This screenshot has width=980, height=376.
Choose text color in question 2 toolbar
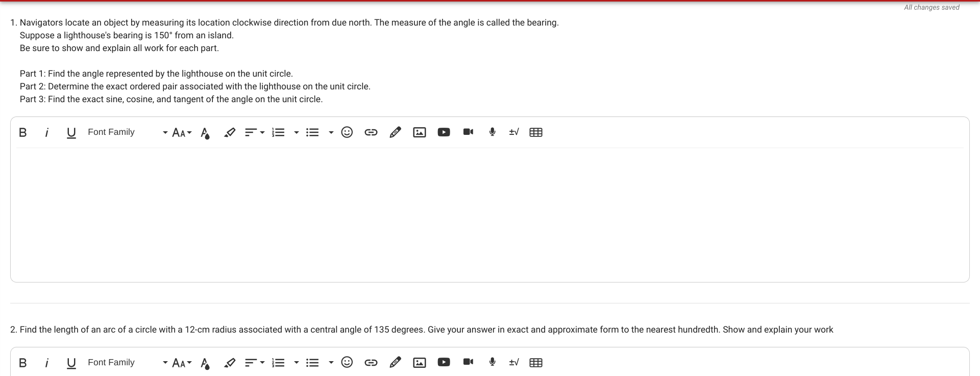[205, 363]
